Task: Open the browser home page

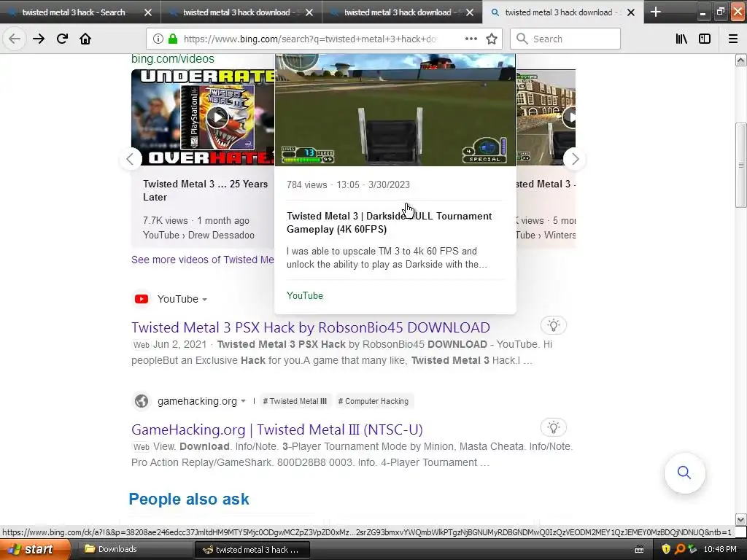Action: tap(85, 39)
